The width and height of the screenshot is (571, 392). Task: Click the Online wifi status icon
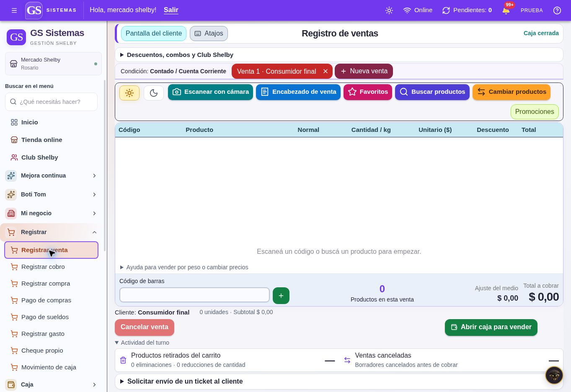click(407, 10)
